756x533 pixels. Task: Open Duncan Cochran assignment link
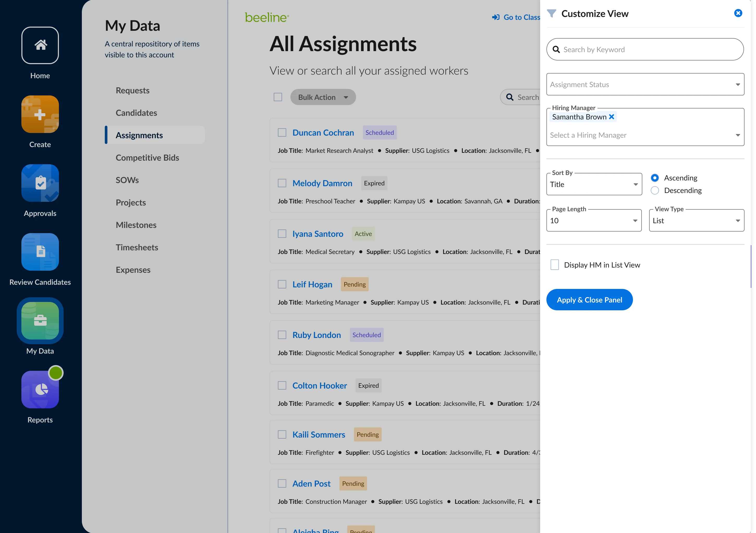coord(323,132)
